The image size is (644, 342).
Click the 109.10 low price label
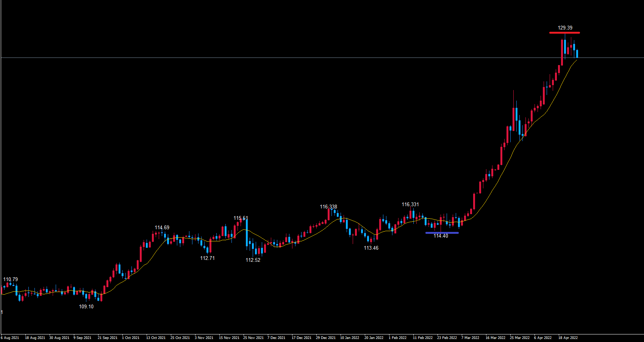(86, 306)
